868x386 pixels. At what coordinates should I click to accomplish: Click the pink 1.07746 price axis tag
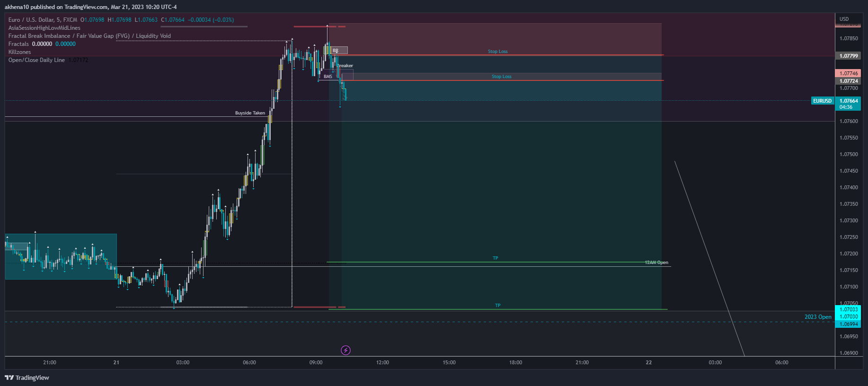pyautogui.click(x=849, y=73)
